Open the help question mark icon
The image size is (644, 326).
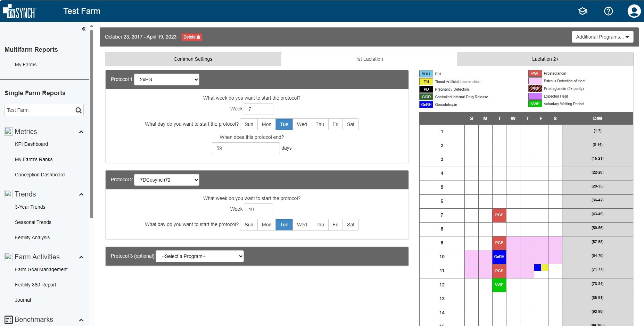[609, 11]
